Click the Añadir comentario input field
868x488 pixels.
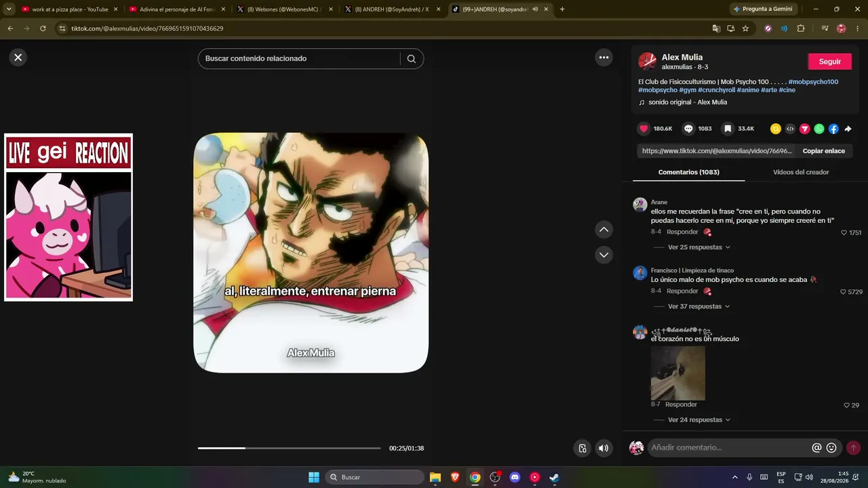click(x=729, y=448)
